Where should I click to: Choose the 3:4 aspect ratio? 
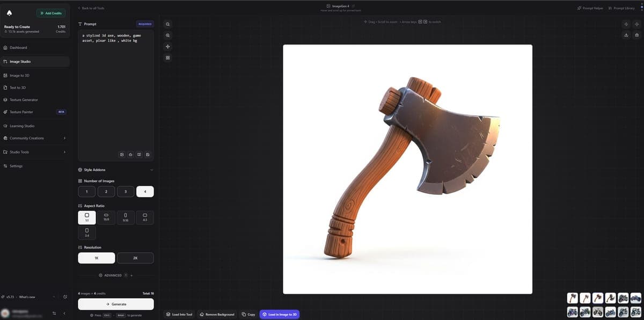pyautogui.click(x=87, y=232)
